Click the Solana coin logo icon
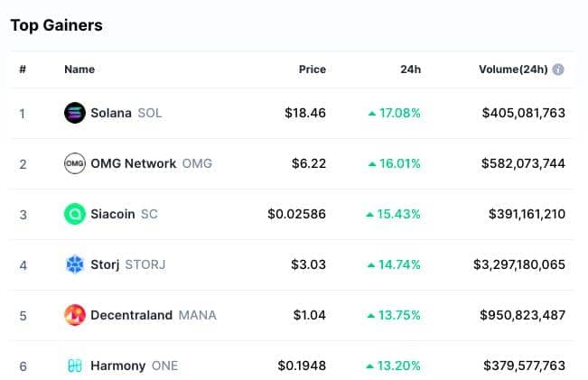The width and height of the screenshot is (588, 380). (x=75, y=113)
